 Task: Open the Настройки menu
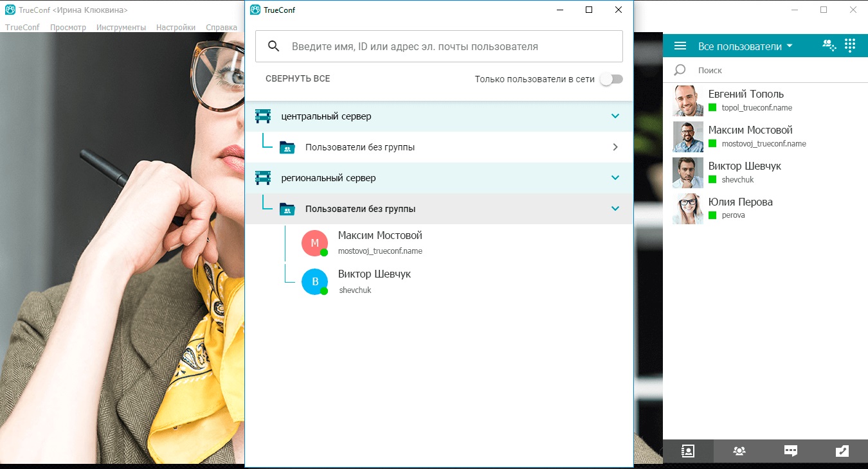(x=176, y=28)
